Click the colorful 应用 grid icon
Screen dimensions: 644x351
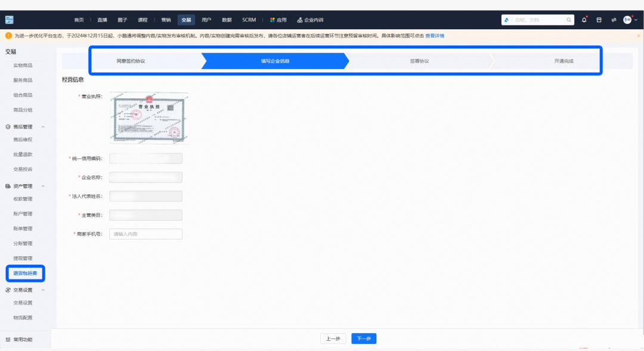pyautogui.click(x=273, y=20)
